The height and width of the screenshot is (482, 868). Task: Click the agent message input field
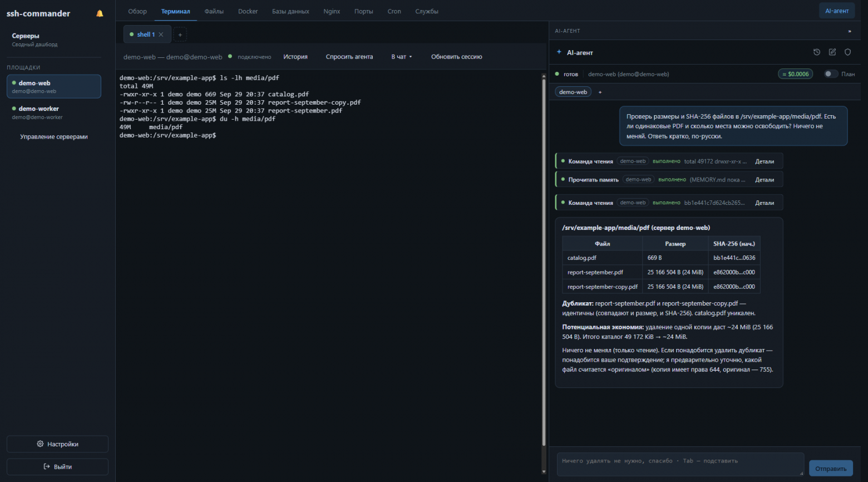680,464
